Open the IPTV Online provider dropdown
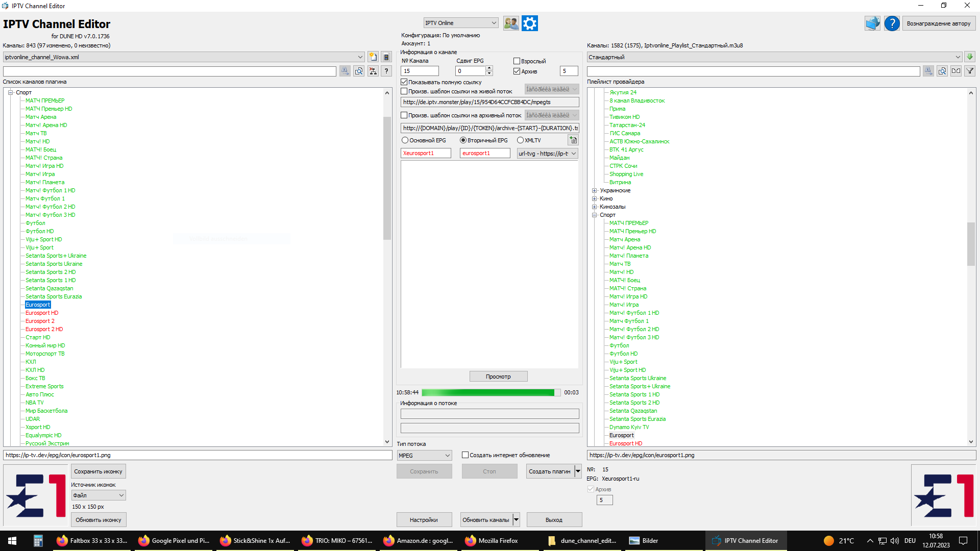This screenshot has height=551, width=980. [460, 23]
